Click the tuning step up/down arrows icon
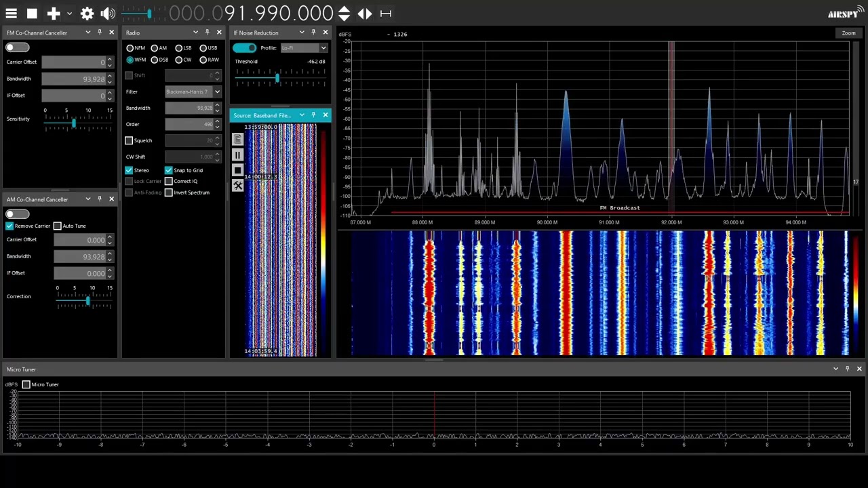The height and width of the screenshot is (488, 868). tap(344, 14)
